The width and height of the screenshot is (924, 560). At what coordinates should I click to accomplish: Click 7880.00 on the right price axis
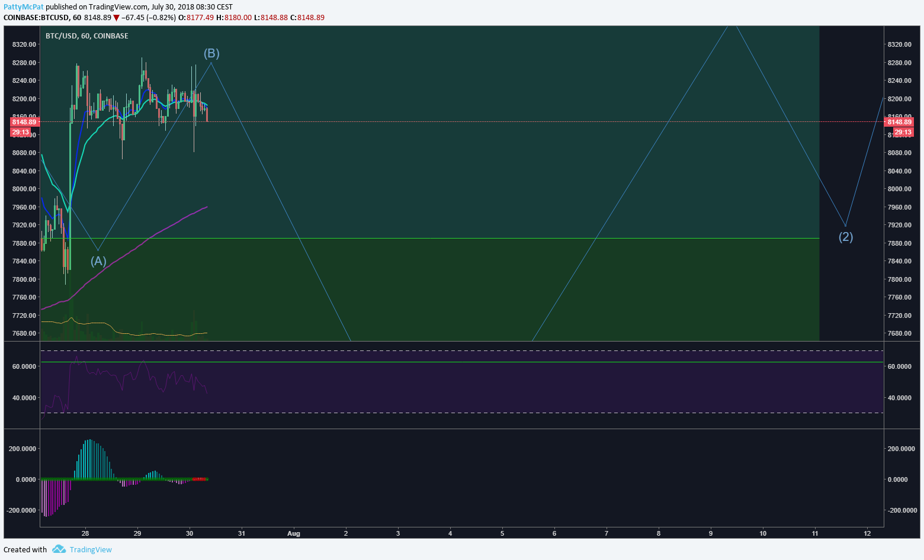tap(899, 243)
